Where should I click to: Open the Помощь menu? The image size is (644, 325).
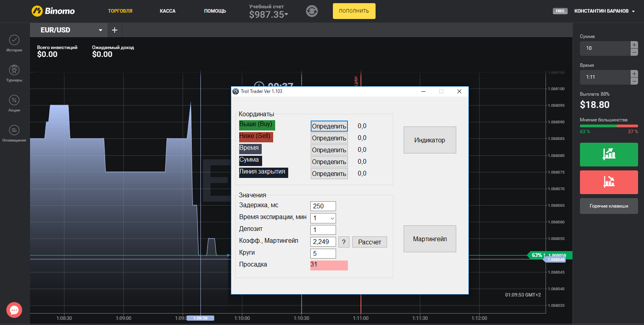pyautogui.click(x=215, y=11)
